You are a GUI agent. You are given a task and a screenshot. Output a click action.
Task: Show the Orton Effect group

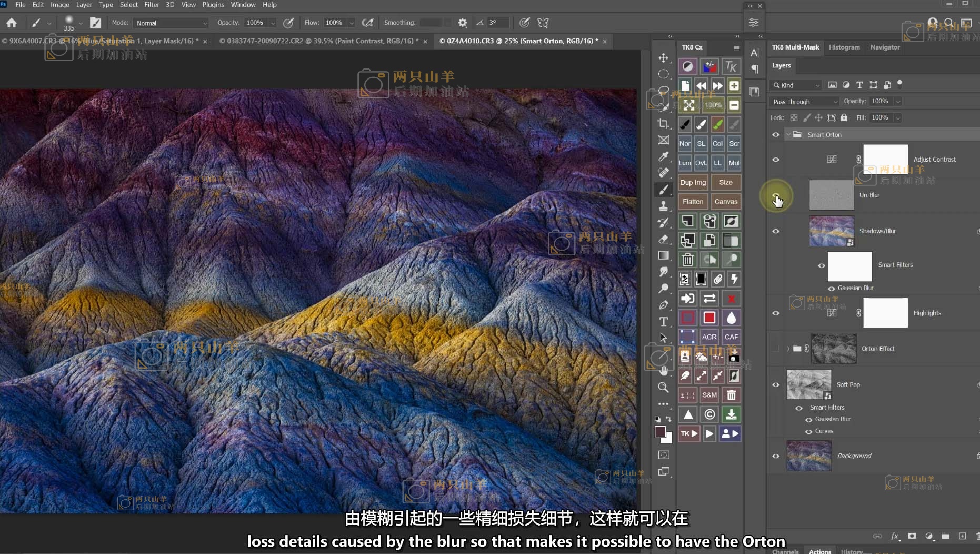[776, 349]
